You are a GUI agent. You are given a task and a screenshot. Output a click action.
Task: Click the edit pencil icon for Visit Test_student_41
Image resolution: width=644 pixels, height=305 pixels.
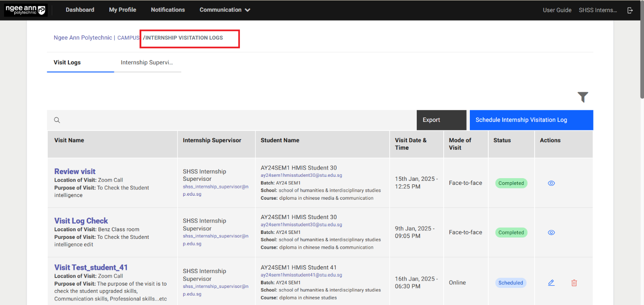551,283
